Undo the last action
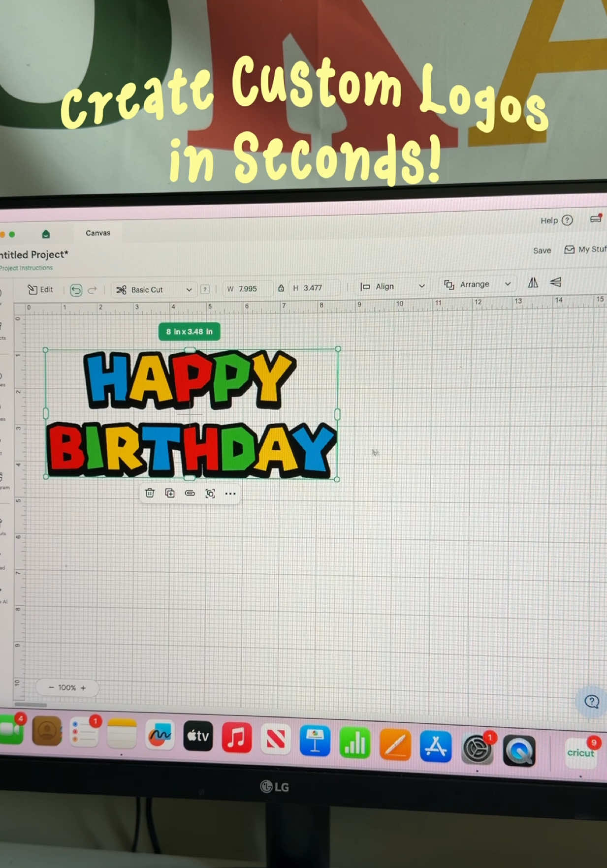The image size is (607, 868). pos(76,290)
